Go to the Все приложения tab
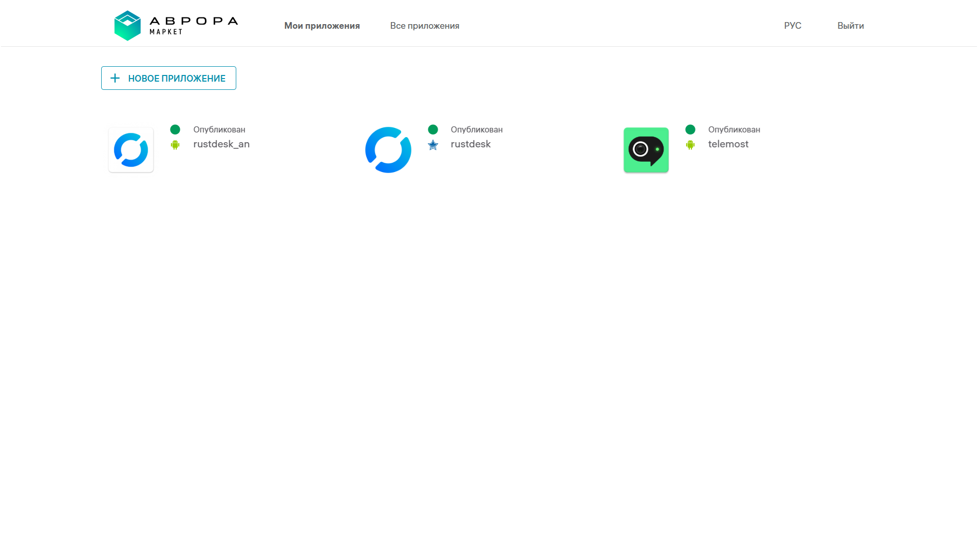This screenshot has width=980, height=554. coord(424,26)
